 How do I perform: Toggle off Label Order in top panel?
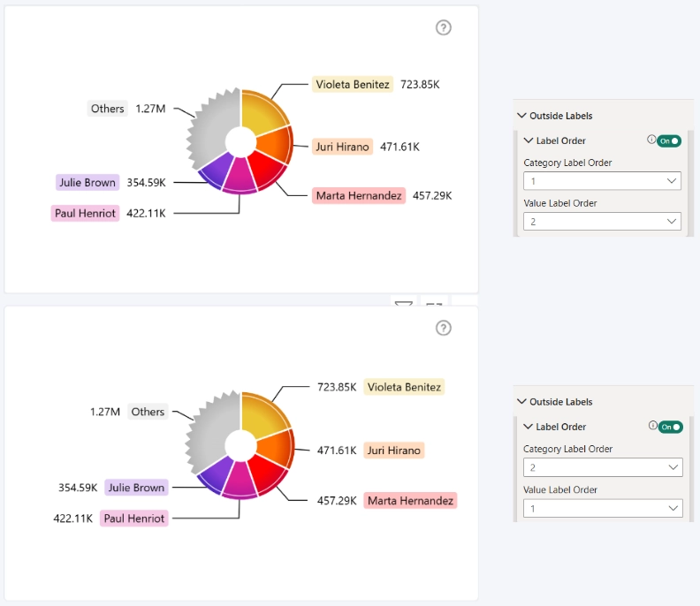pos(669,141)
